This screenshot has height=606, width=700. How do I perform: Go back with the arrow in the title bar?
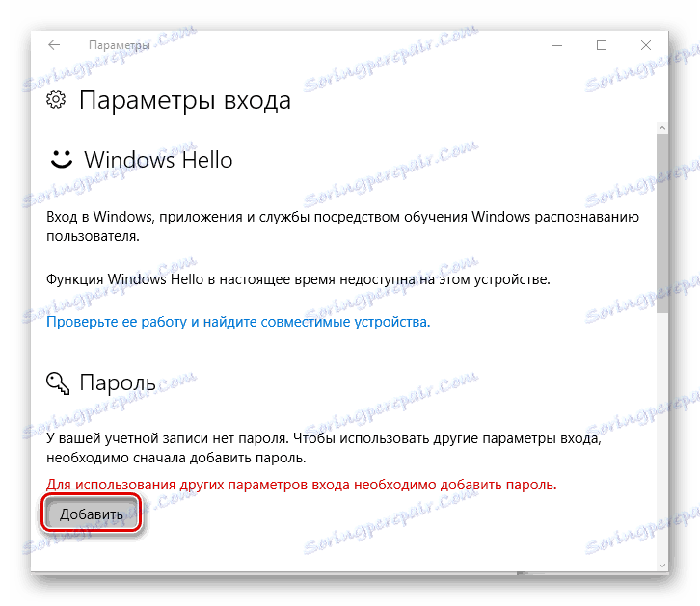click(54, 45)
